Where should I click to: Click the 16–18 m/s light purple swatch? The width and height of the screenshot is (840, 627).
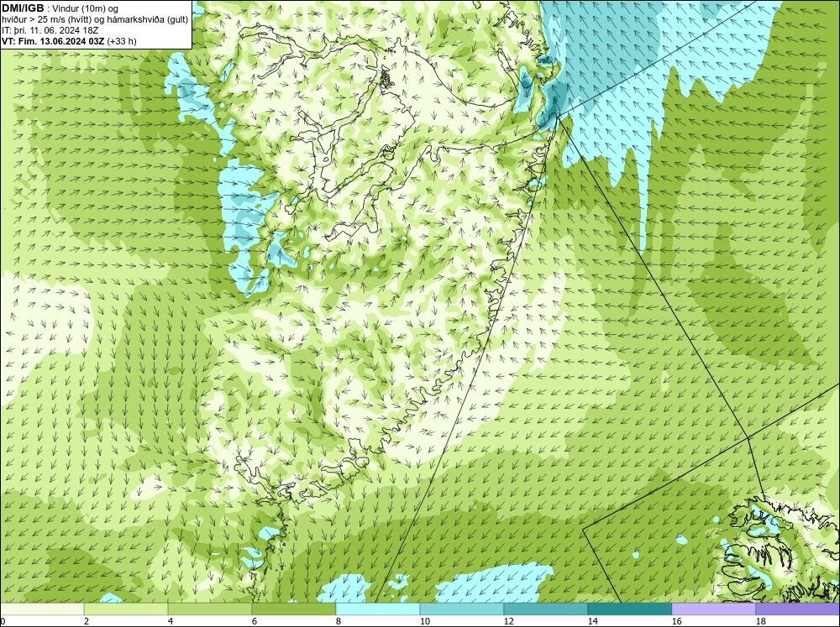(x=713, y=609)
